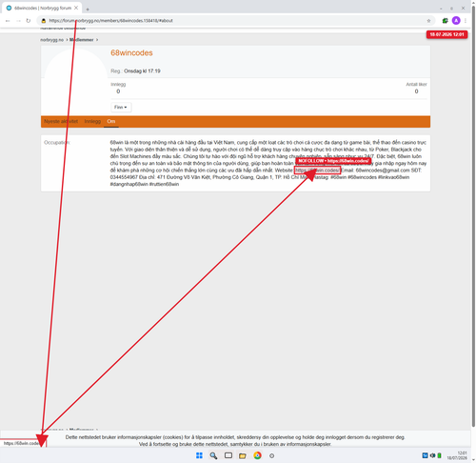Viewport: 476px width, 463px height.
Task: Click the Innlegg count value
Action: point(118,91)
